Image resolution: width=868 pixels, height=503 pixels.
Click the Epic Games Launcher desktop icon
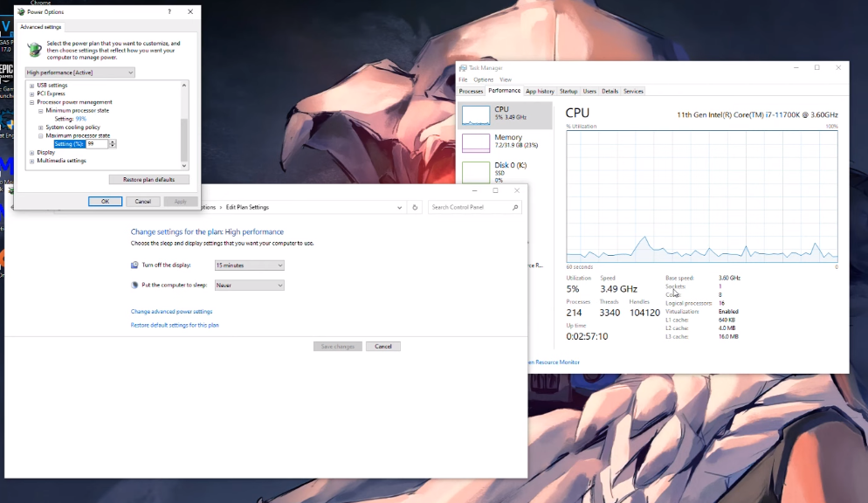click(x=6, y=71)
